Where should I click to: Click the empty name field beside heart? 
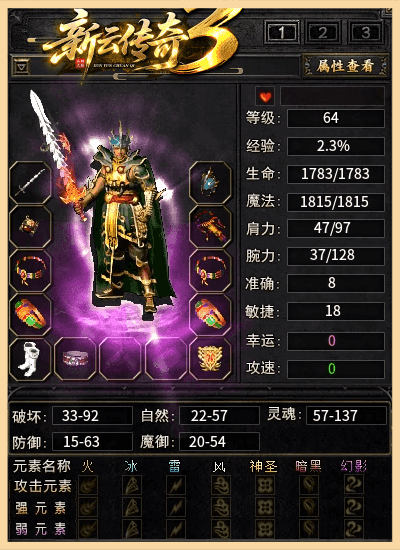click(x=332, y=96)
